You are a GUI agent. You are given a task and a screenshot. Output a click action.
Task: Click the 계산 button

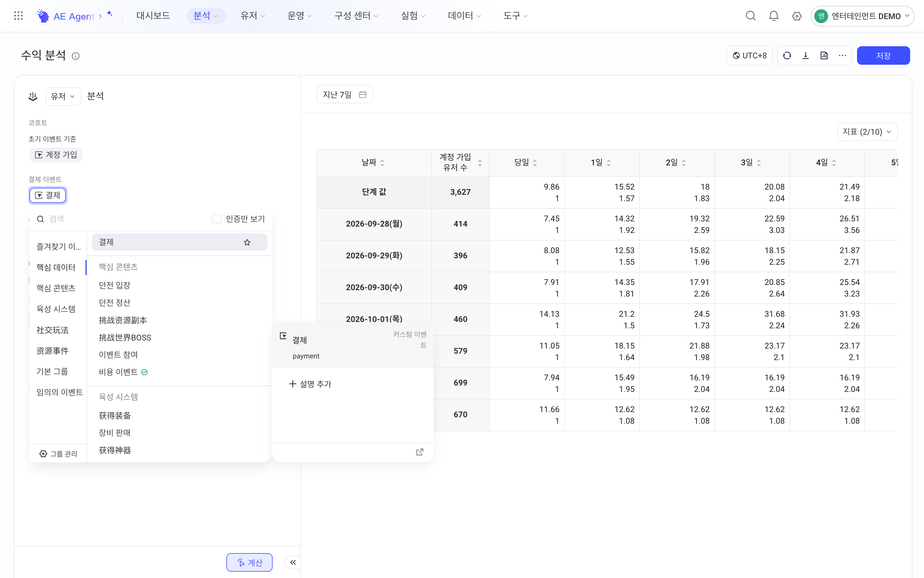coord(249,562)
